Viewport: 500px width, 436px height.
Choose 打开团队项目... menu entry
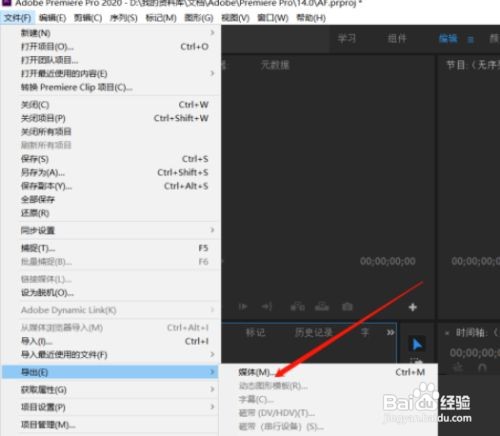coord(110,60)
